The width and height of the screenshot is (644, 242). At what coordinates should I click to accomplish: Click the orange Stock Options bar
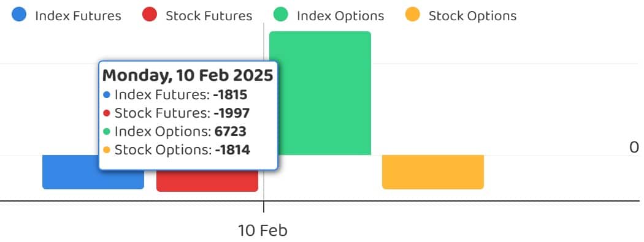pyautogui.click(x=433, y=172)
